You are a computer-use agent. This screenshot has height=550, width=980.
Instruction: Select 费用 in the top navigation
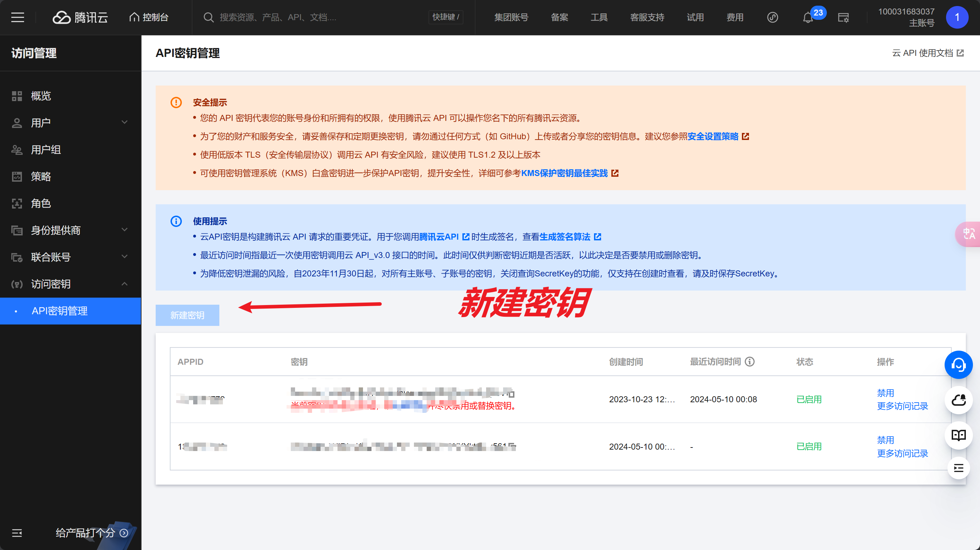coord(734,17)
